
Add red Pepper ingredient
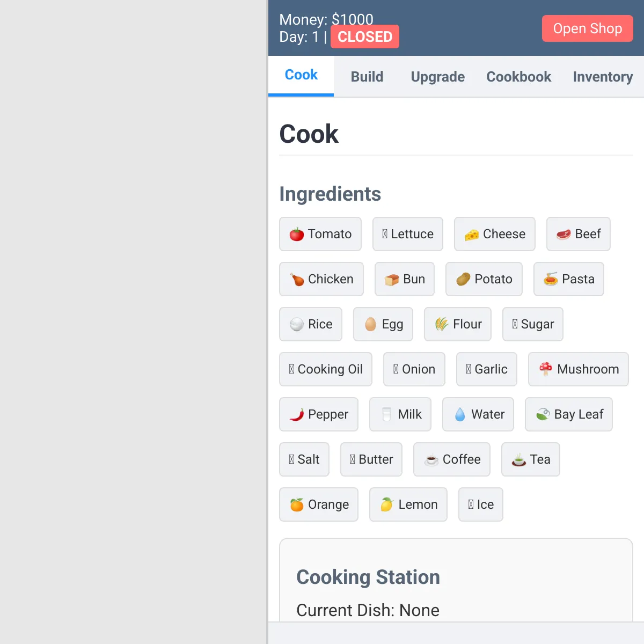(319, 414)
